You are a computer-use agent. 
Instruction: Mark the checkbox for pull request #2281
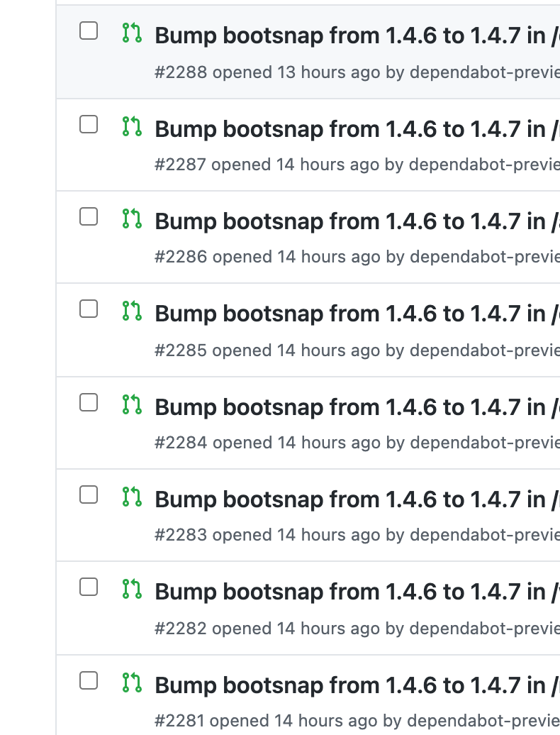pyautogui.click(x=89, y=681)
